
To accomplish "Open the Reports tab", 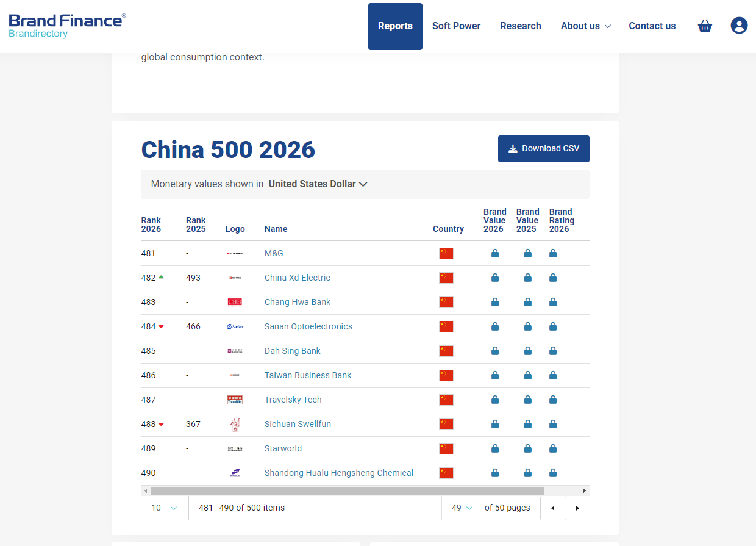I will pyautogui.click(x=395, y=26).
